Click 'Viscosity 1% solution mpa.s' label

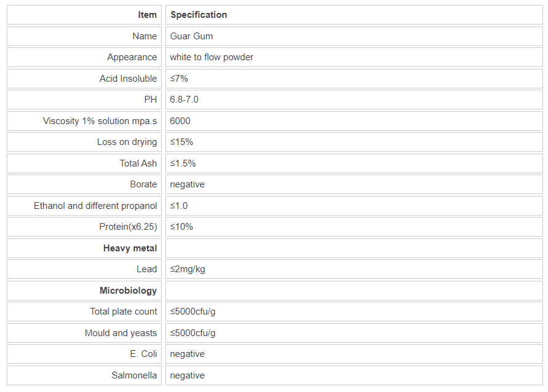click(100, 121)
